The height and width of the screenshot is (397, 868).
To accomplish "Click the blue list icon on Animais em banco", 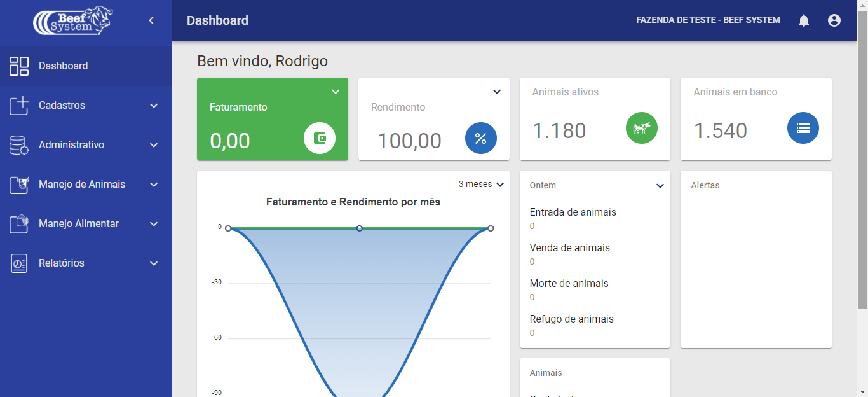I will click(x=803, y=128).
